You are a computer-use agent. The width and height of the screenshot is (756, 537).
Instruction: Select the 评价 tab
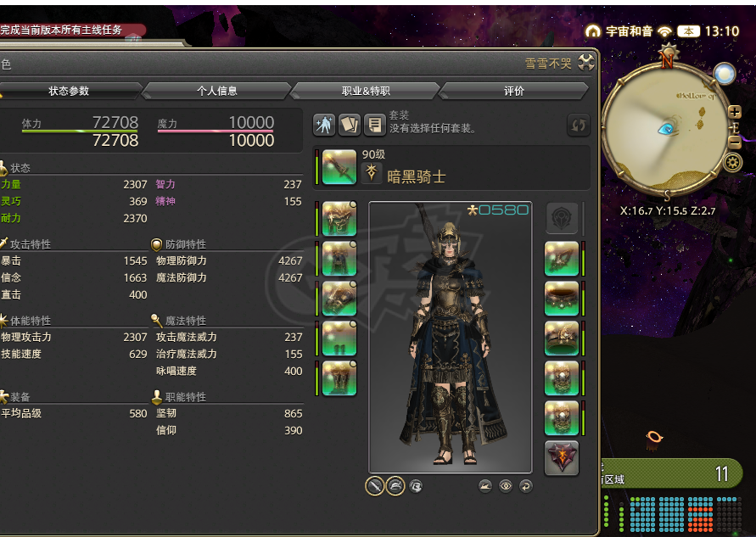(514, 91)
